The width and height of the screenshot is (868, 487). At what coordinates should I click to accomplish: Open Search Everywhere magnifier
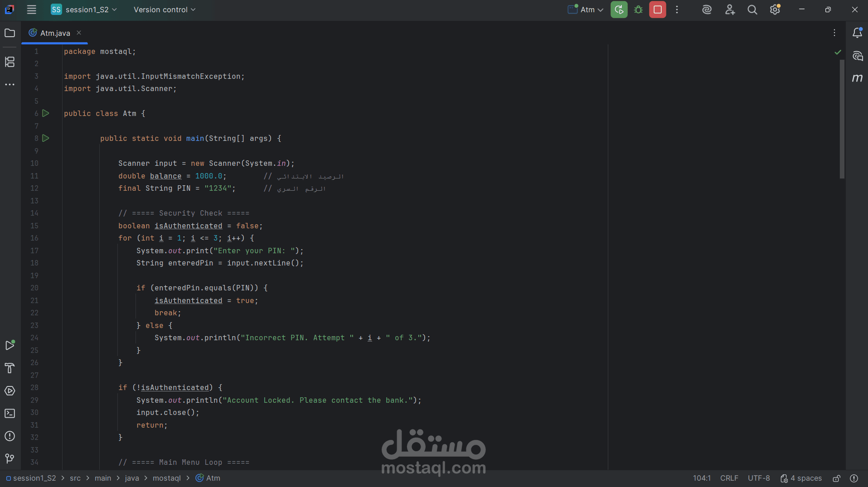752,10
